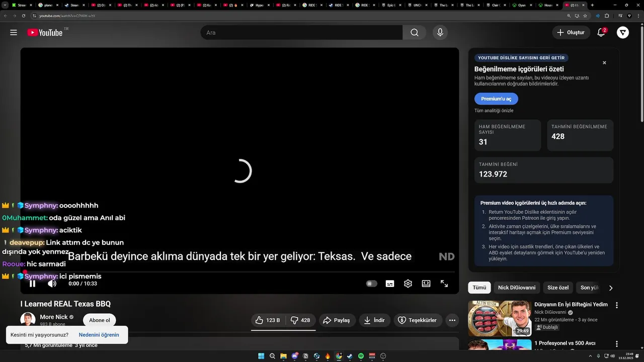Send thanks via Teşekkürler button
The width and height of the screenshot is (644, 362).
(418, 320)
